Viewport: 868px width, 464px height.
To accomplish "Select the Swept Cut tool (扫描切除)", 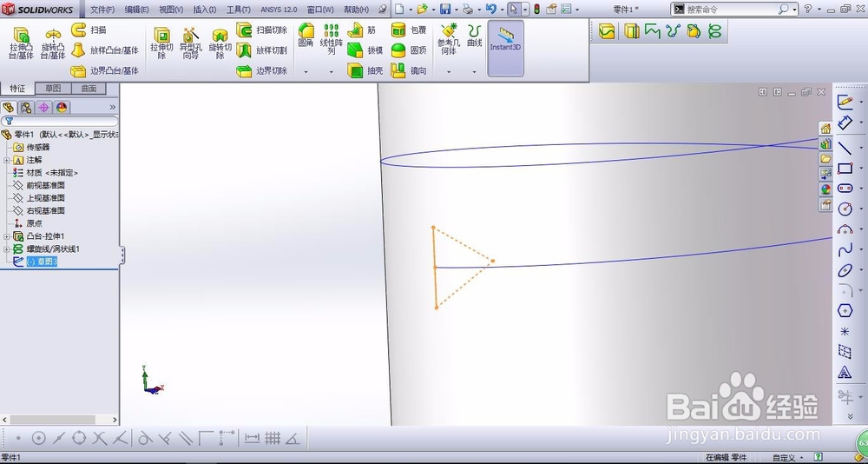I will tap(262, 30).
